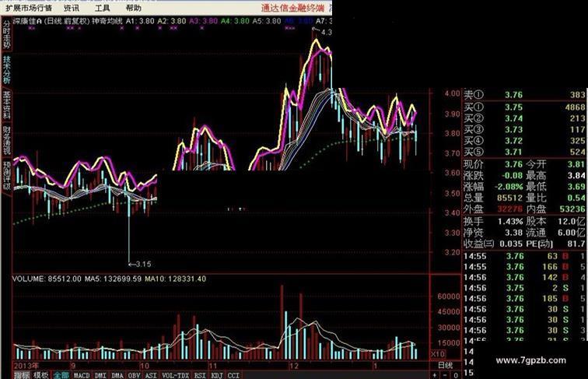The height and width of the screenshot is (379, 588).
Task: Click the 净资 3.38 value
Action: (x=513, y=233)
